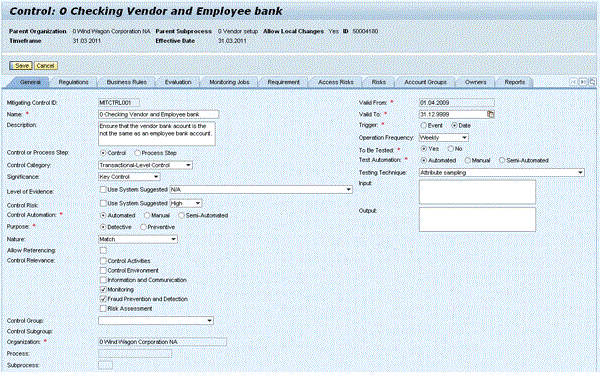This screenshot has height=372, width=600.
Task: Open the Account Groups tab
Action: 425,82
